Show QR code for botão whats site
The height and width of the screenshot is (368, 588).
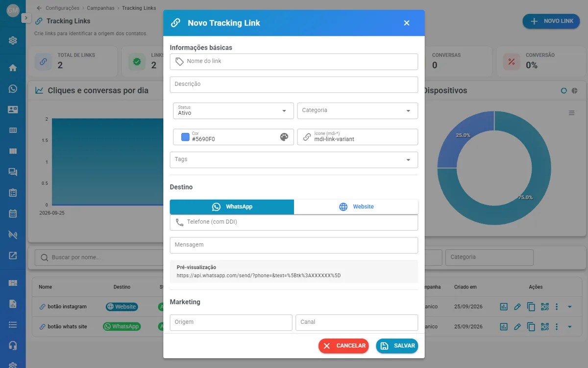(545, 327)
